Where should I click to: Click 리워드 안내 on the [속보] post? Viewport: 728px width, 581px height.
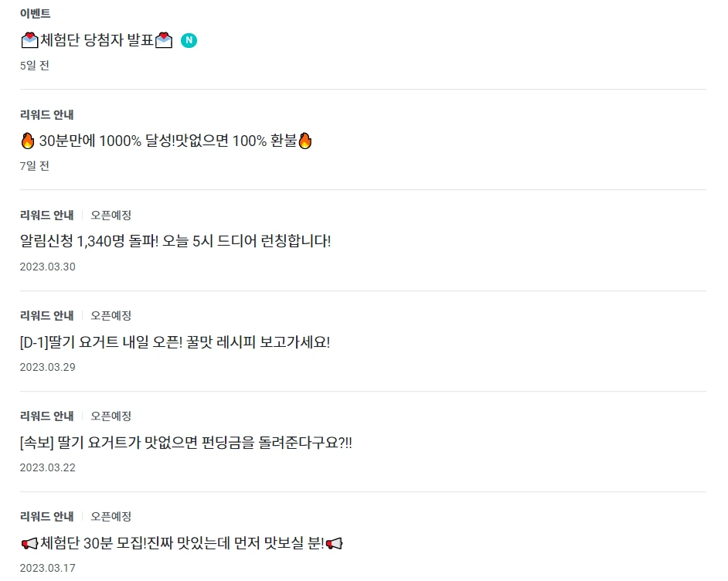click(46, 416)
